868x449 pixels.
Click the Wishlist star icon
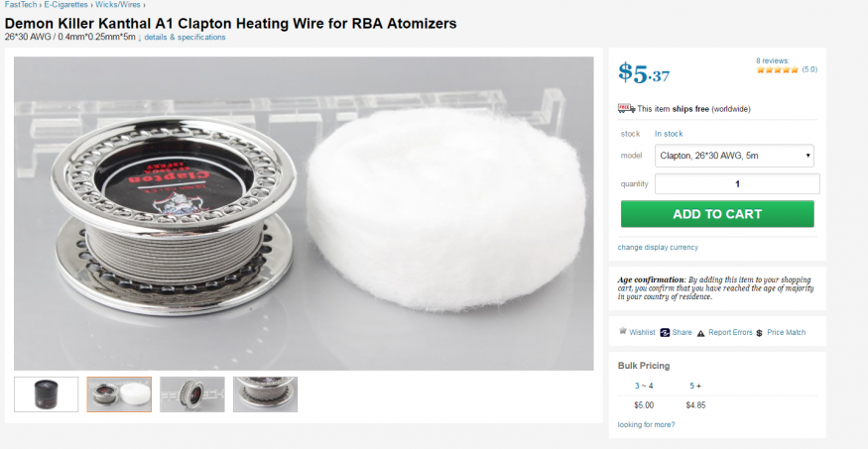click(623, 331)
